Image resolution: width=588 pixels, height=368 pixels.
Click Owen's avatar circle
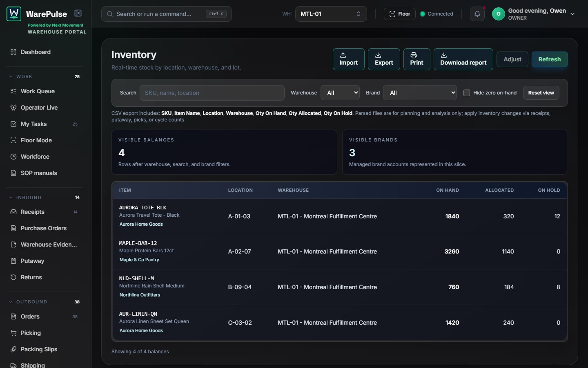coord(499,14)
